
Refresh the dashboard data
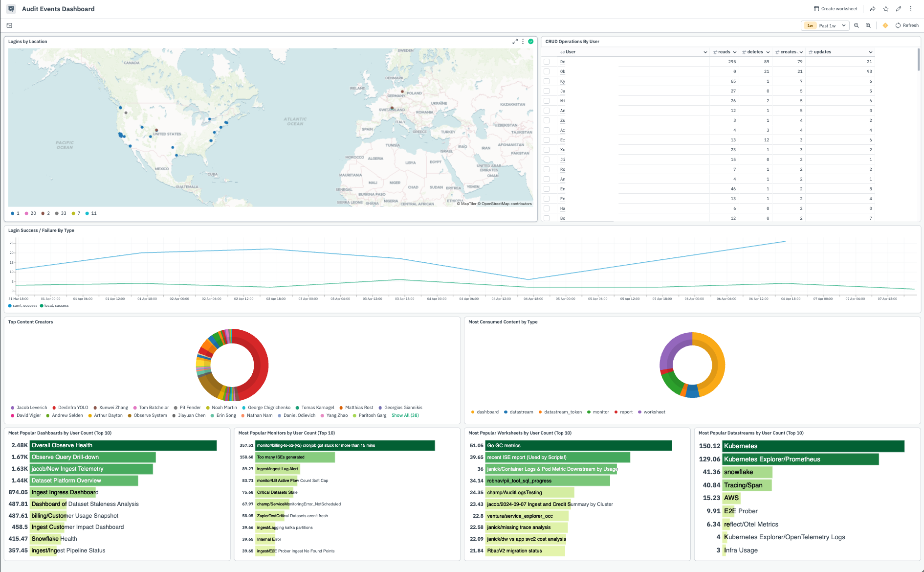pyautogui.click(x=907, y=25)
